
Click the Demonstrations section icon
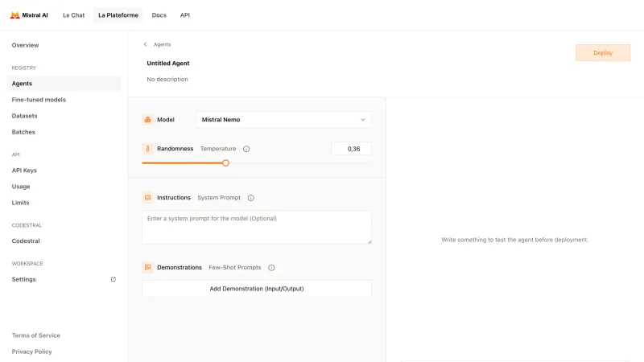click(x=148, y=267)
